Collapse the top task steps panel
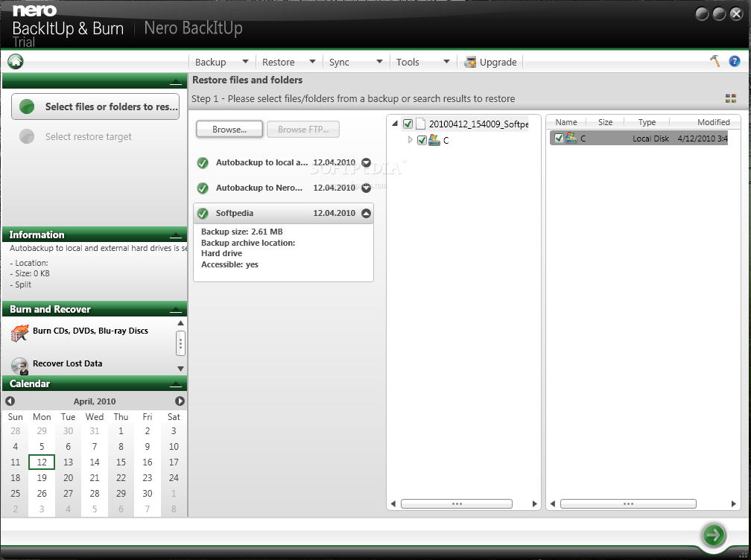 tap(176, 83)
